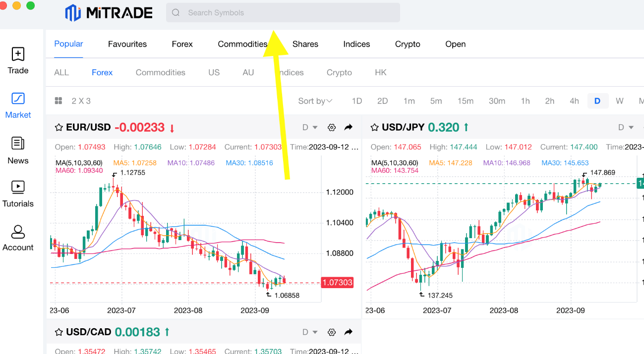Select the 4h timeframe button

[574, 101]
